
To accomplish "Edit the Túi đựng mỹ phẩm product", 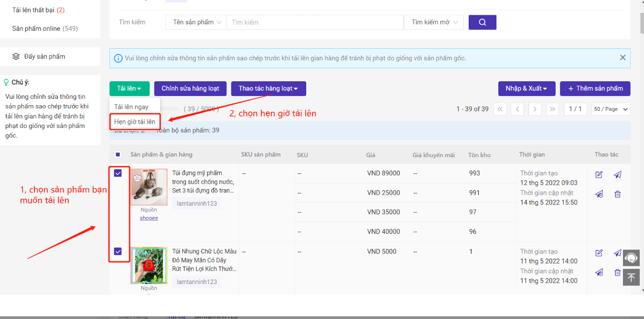I will 599,175.
